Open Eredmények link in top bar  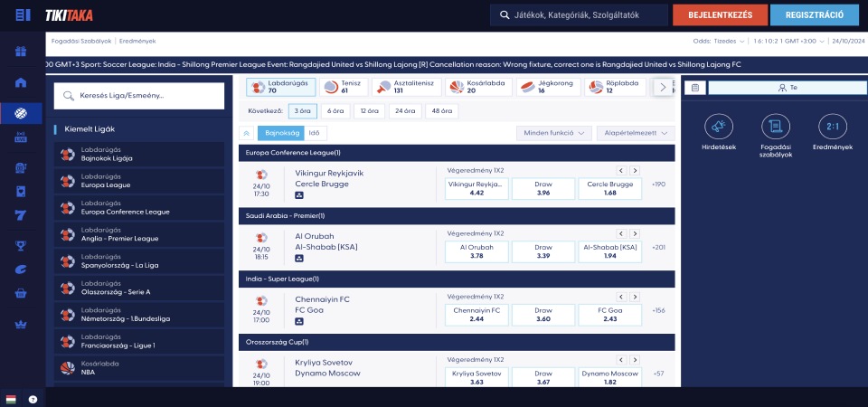click(x=137, y=41)
